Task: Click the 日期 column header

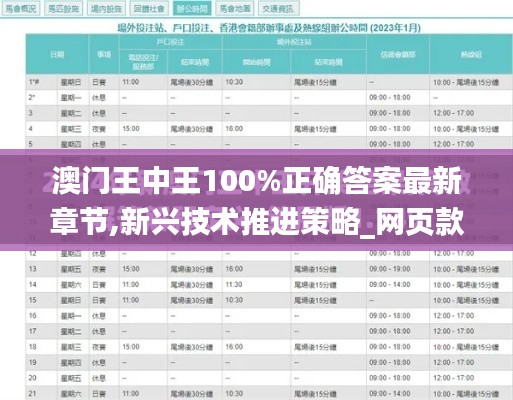Action: point(57,54)
